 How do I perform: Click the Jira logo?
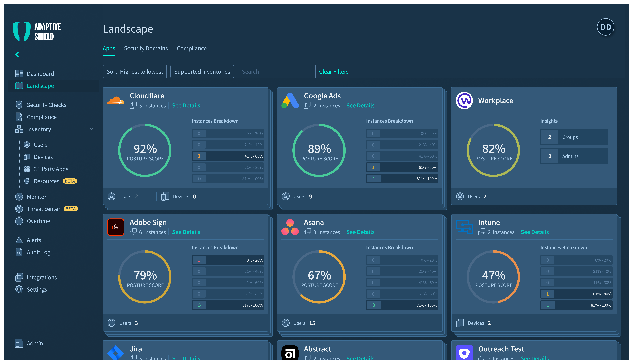[x=116, y=352]
